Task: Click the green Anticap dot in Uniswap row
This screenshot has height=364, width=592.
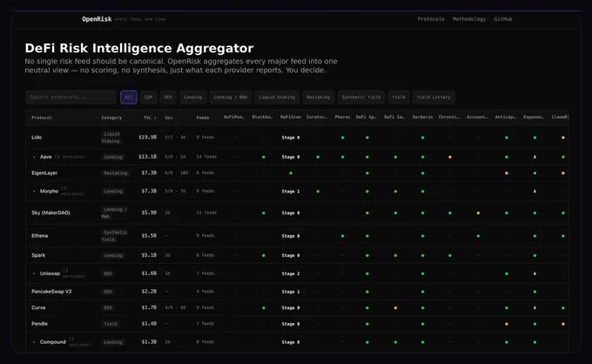Action: pyautogui.click(x=507, y=273)
